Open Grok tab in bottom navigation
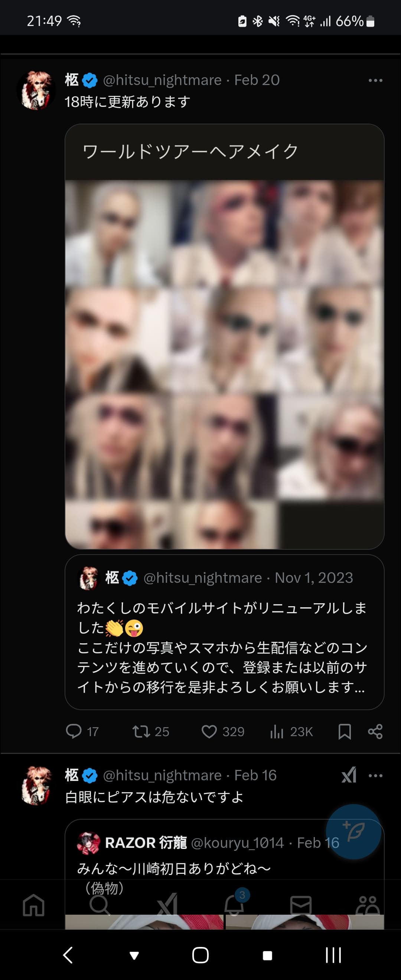The image size is (401, 980). click(167, 904)
